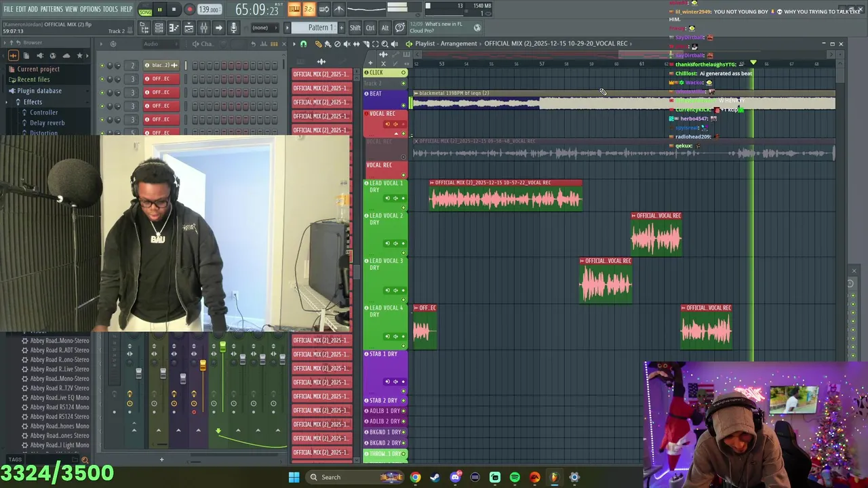Open the Audio channel filter dropdown
Image resolution: width=868 pixels, height=488 pixels.
click(x=161, y=44)
